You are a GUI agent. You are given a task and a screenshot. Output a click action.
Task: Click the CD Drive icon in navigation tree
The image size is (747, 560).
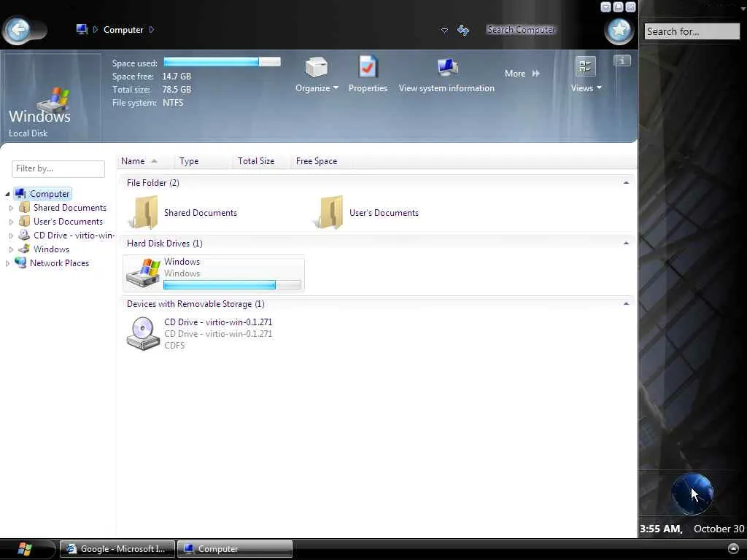(24, 235)
